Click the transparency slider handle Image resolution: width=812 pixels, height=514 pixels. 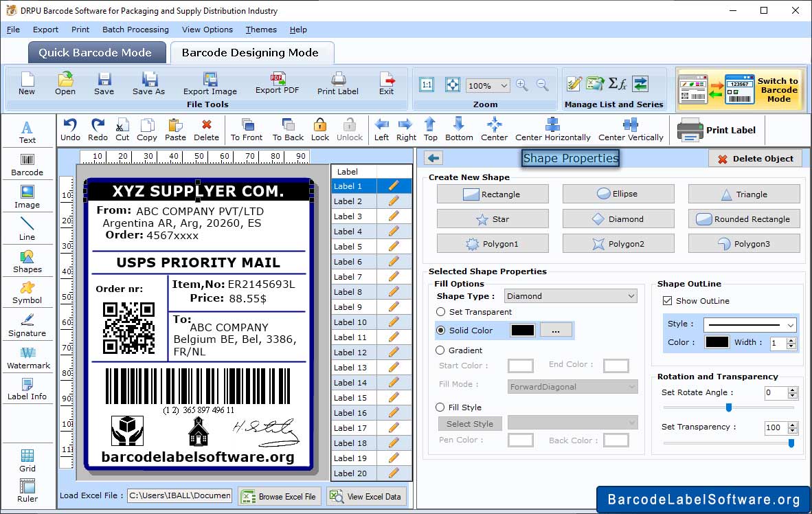[x=791, y=443]
